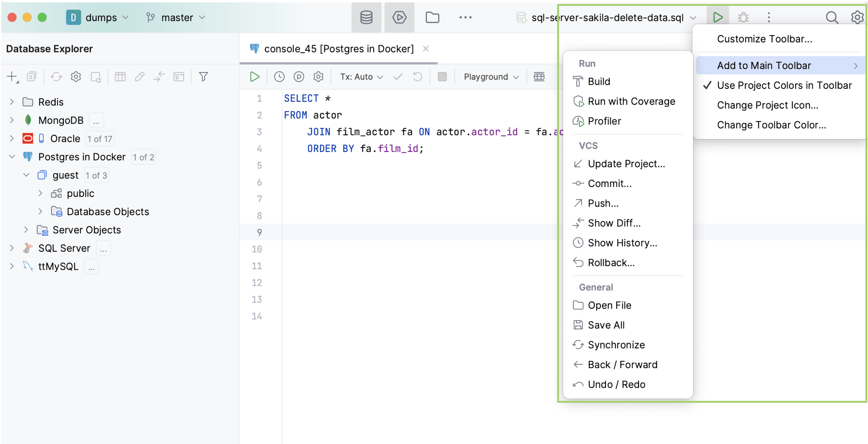The image size is (868, 444).
Task: Click the debug bug icon in toolbar
Action: [743, 17]
